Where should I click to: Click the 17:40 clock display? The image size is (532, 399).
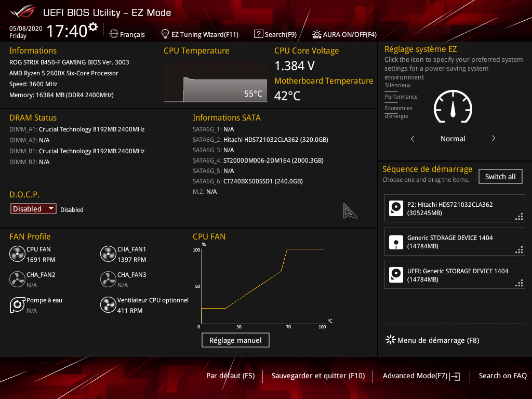[x=67, y=31]
